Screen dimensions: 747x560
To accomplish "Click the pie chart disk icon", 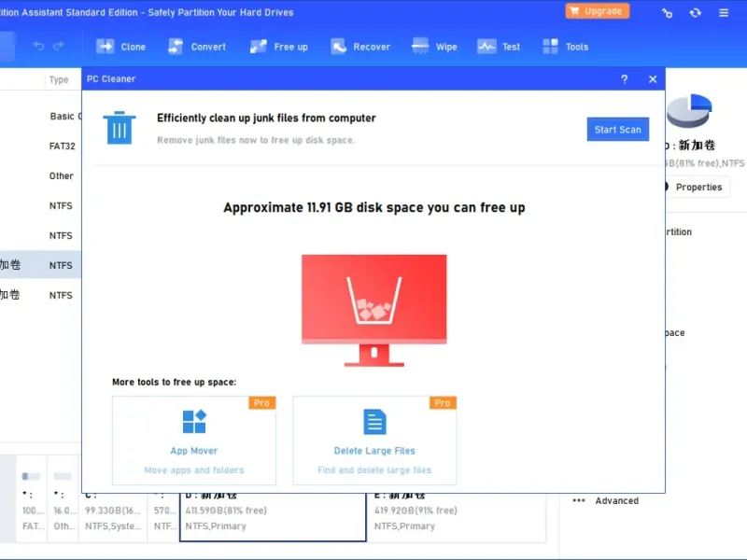I will pos(689,111).
